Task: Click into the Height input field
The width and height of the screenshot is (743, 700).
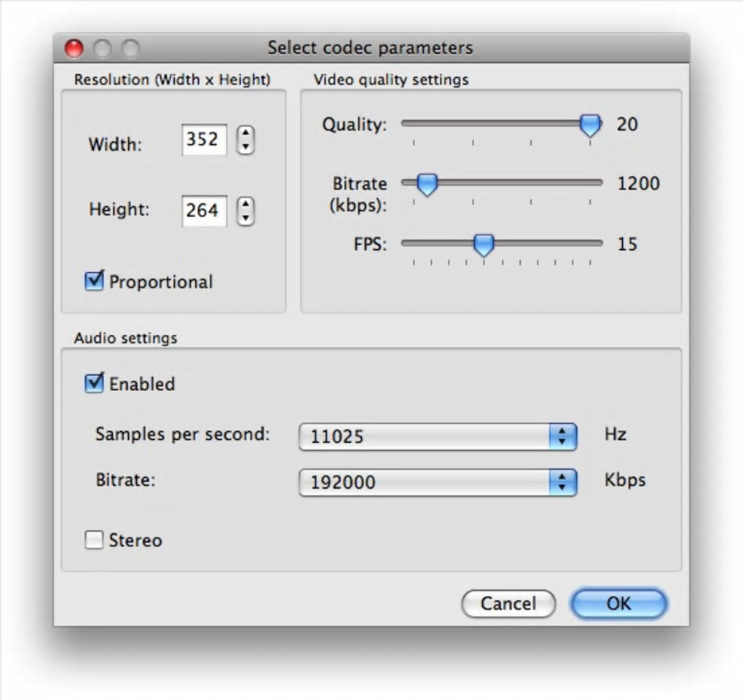Action: (x=203, y=211)
